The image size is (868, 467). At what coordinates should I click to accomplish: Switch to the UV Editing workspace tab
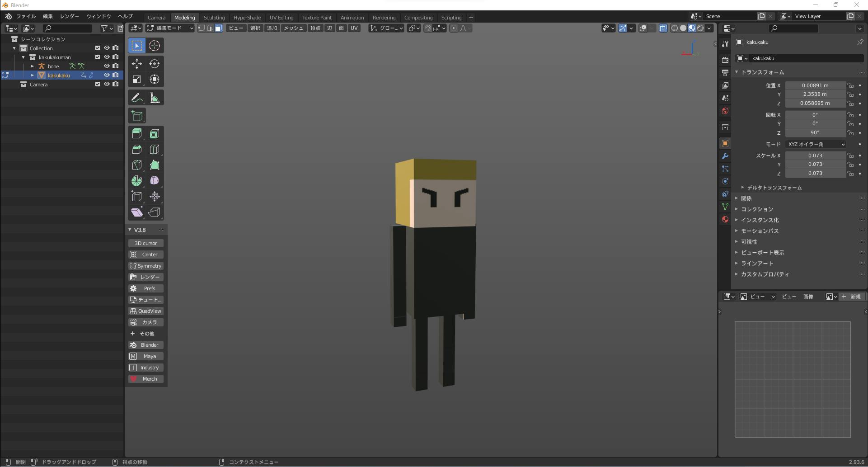tap(282, 18)
